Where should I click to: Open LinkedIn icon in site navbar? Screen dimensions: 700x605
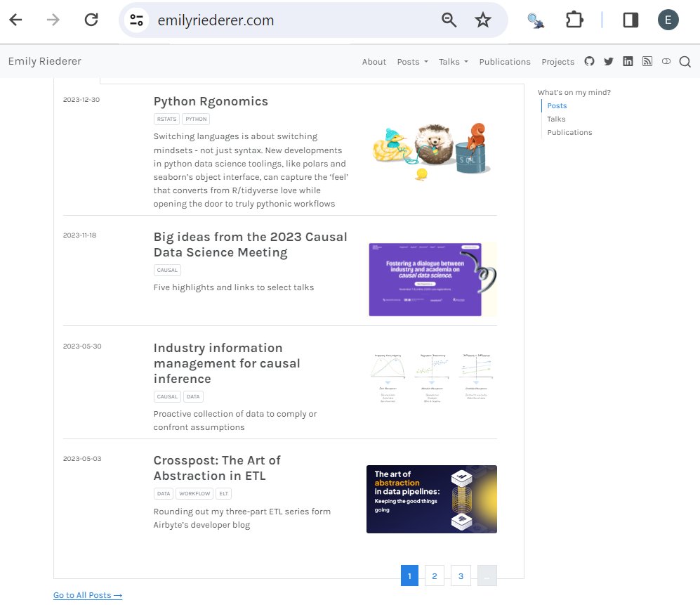pyautogui.click(x=628, y=62)
